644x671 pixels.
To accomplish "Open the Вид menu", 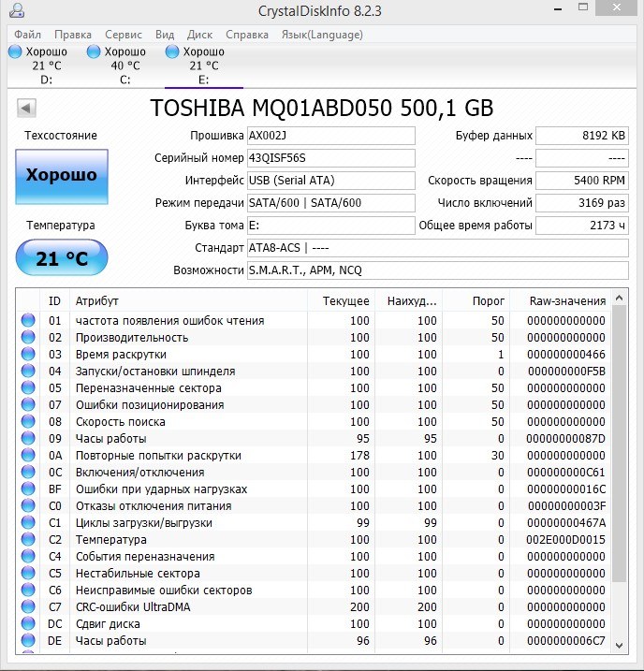I will pos(165,35).
